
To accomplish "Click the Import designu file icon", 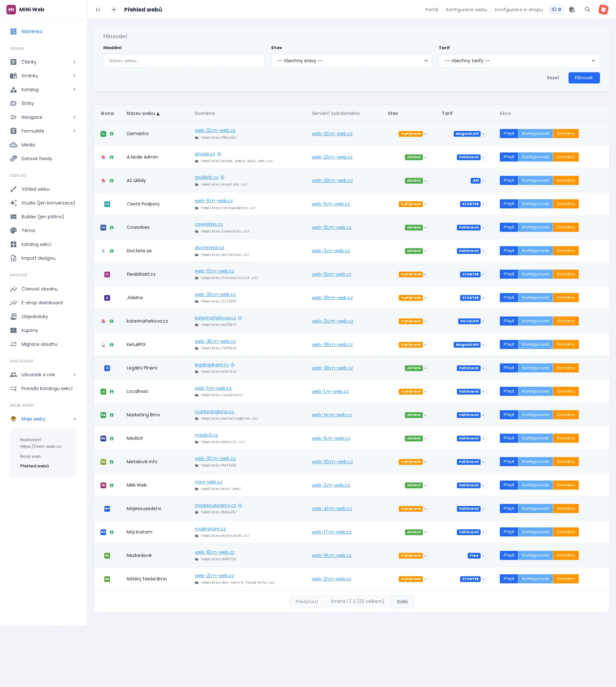I will pyautogui.click(x=13, y=258).
